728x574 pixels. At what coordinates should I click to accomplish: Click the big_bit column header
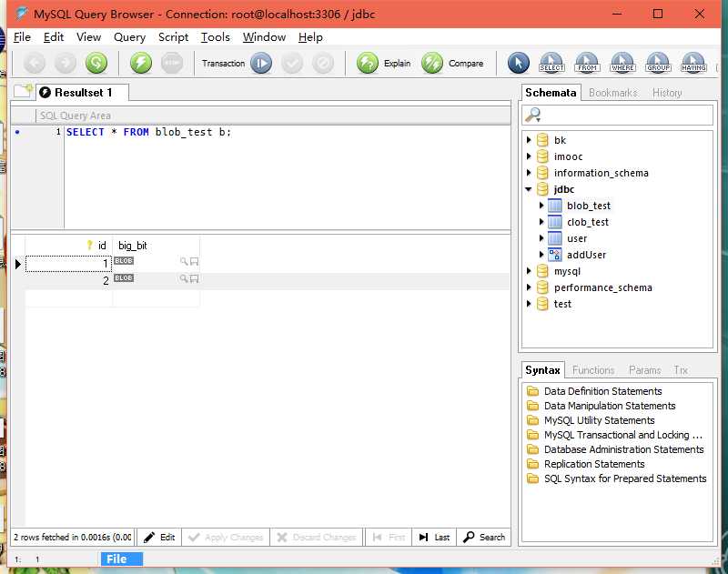[156, 246]
